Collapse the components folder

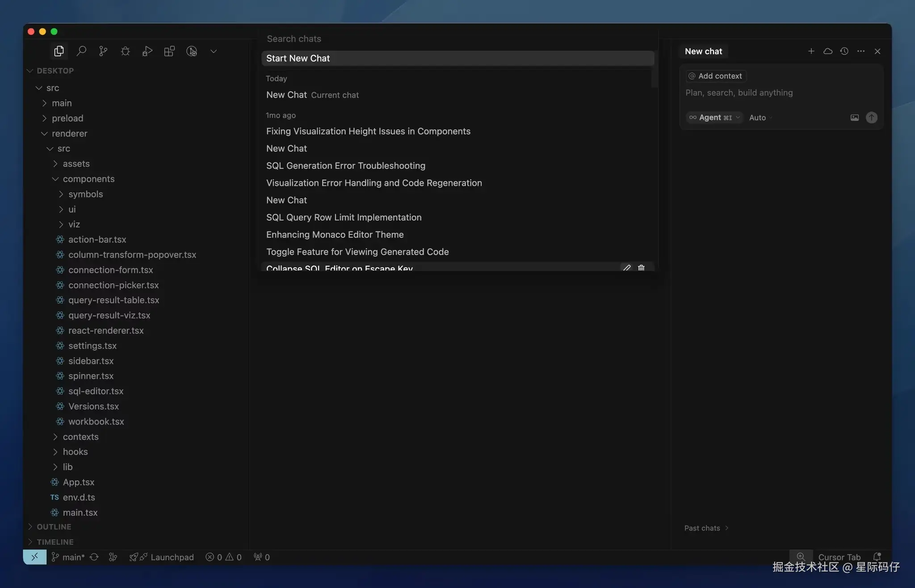[88, 179]
